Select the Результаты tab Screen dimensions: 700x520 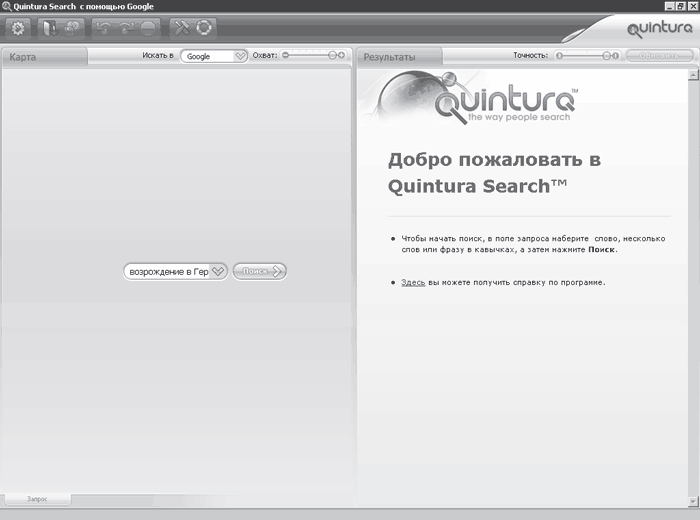coord(390,57)
